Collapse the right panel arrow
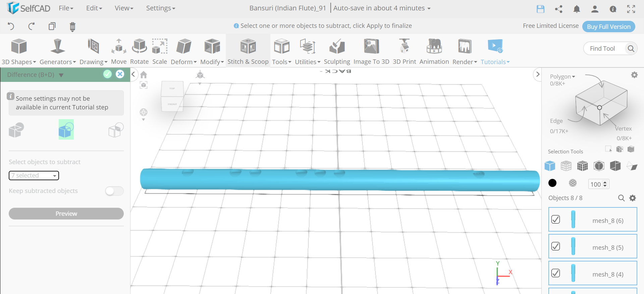The width and height of the screenshot is (644, 294). [x=538, y=74]
